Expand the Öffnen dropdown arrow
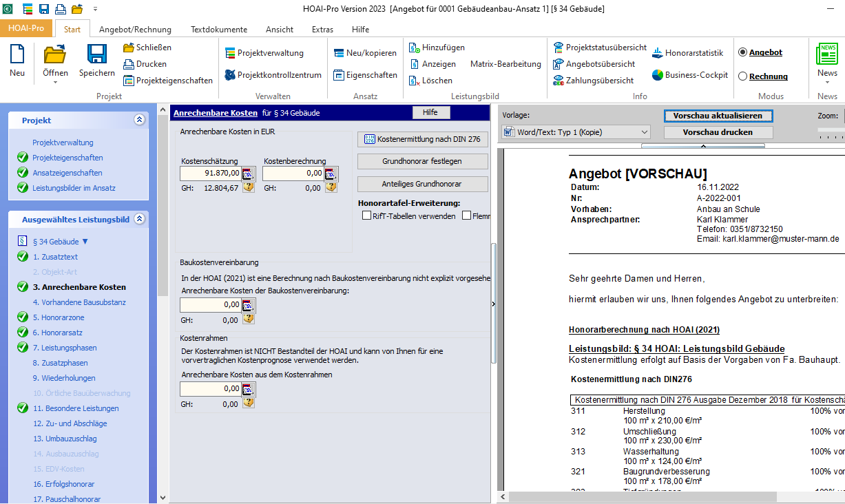The image size is (845, 504). pyautogui.click(x=56, y=83)
